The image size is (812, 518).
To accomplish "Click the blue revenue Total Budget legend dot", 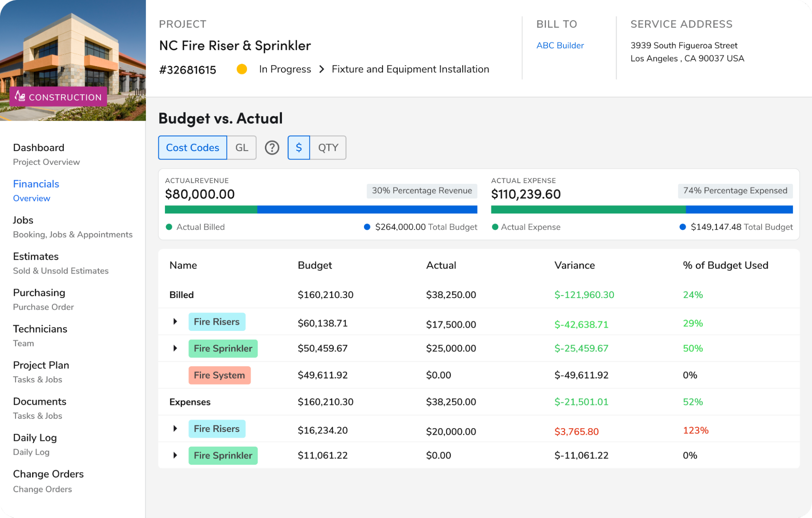I will [x=367, y=227].
